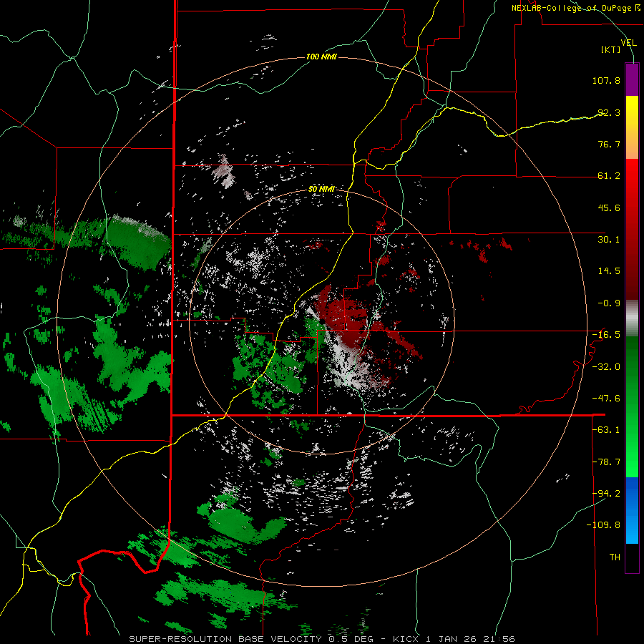This screenshot has height=644, width=644.
Task: Click the 61.2 velocity scale value
Action: pos(609,176)
